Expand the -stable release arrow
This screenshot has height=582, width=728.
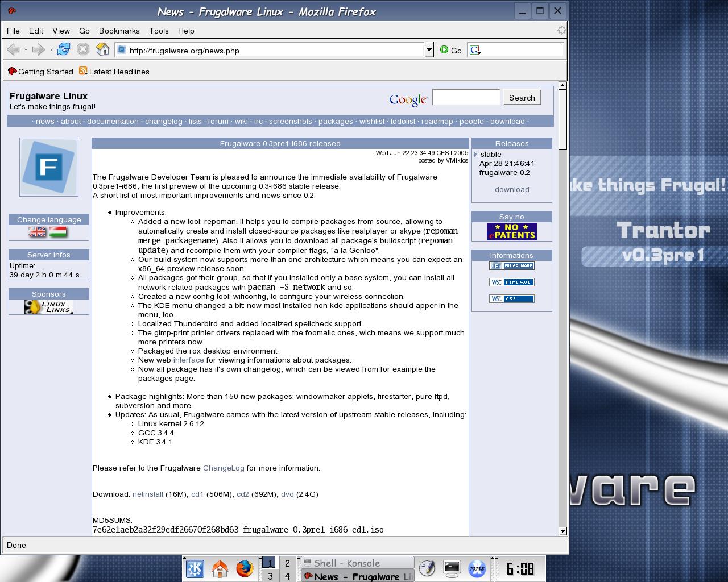click(475, 154)
